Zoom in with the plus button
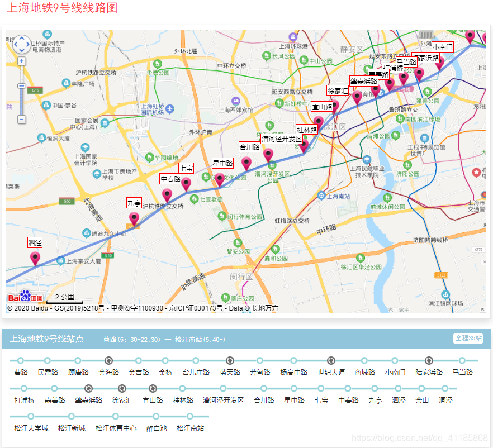Screen dimensions: 493x448 (21, 61)
